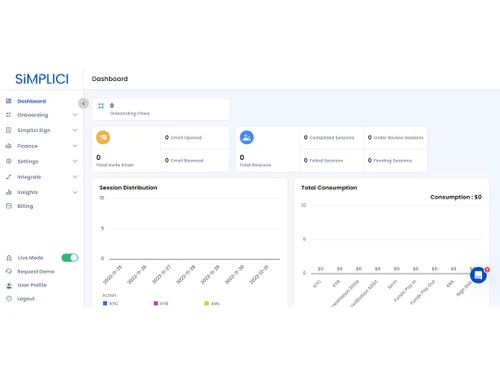The image size is (500, 375).
Task: Click the Simplici Sign document icon
Action: point(9,130)
